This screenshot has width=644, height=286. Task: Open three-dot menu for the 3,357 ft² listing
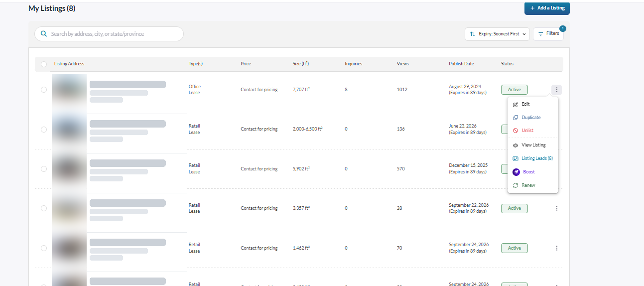tap(557, 208)
